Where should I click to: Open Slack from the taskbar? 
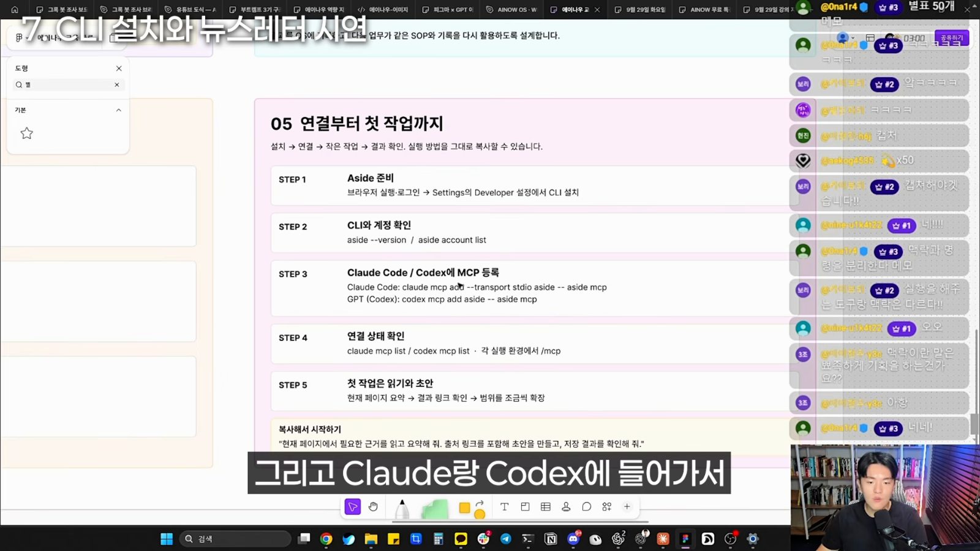[483, 539]
